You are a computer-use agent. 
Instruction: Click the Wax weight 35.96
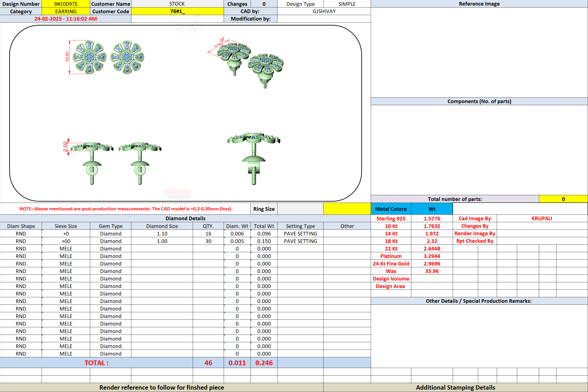[x=432, y=271]
